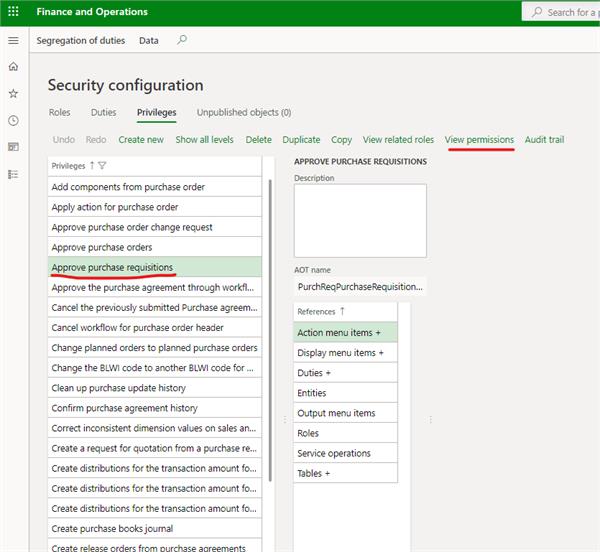
Task: Open the Data menu
Action: pyautogui.click(x=148, y=41)
